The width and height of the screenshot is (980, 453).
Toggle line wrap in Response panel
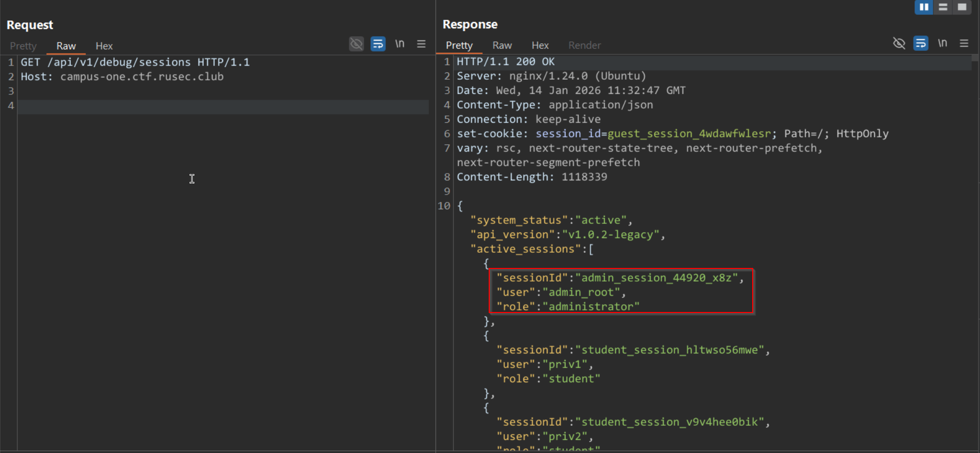[920, 44]
